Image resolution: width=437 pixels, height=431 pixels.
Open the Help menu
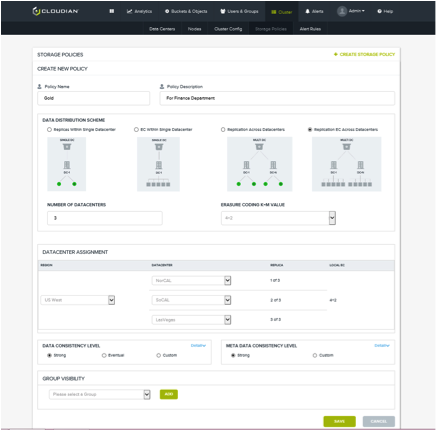click(x=385, y=11)
